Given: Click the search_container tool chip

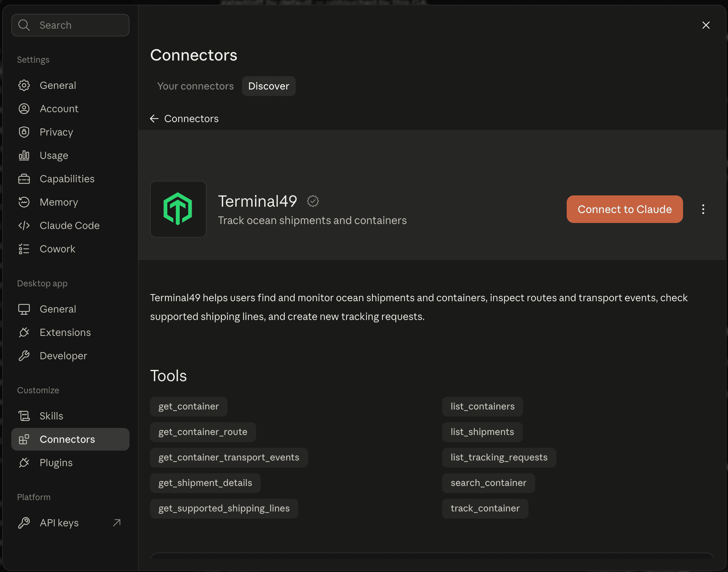Looking at the screenshot, I should 489,483.
